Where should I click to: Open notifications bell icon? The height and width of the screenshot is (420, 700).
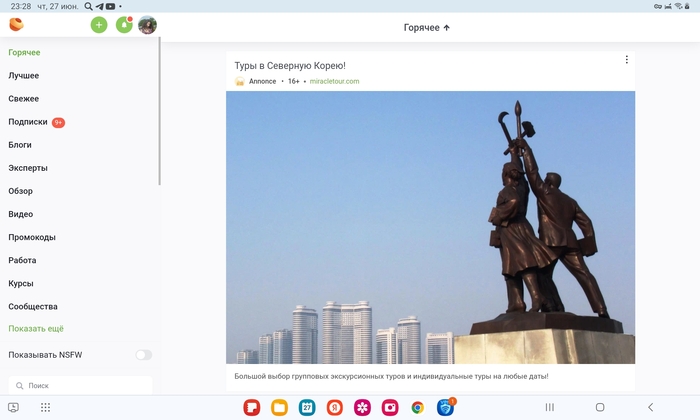click(x=124, y=25)
